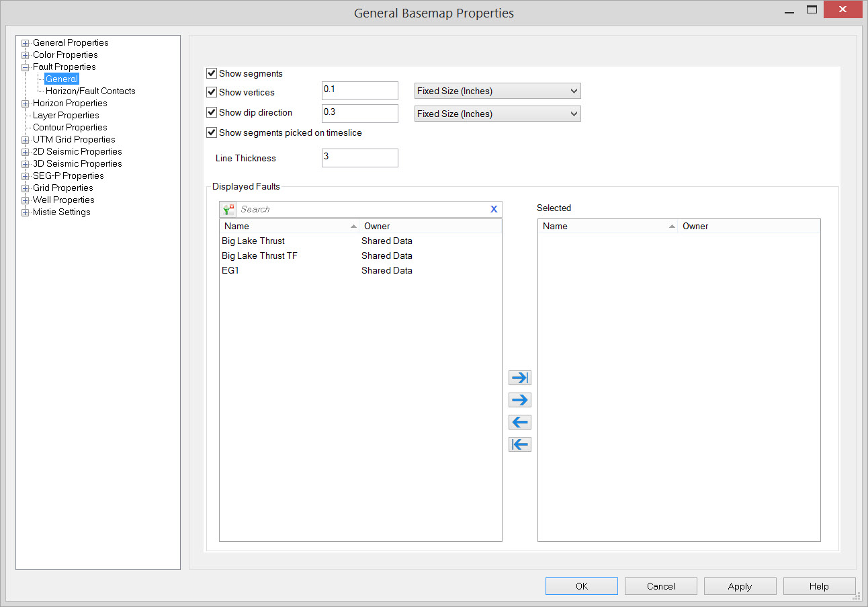Collapse the Fault Properties tree node
This screenshot has height=607, width=868.
coord(26,67)
